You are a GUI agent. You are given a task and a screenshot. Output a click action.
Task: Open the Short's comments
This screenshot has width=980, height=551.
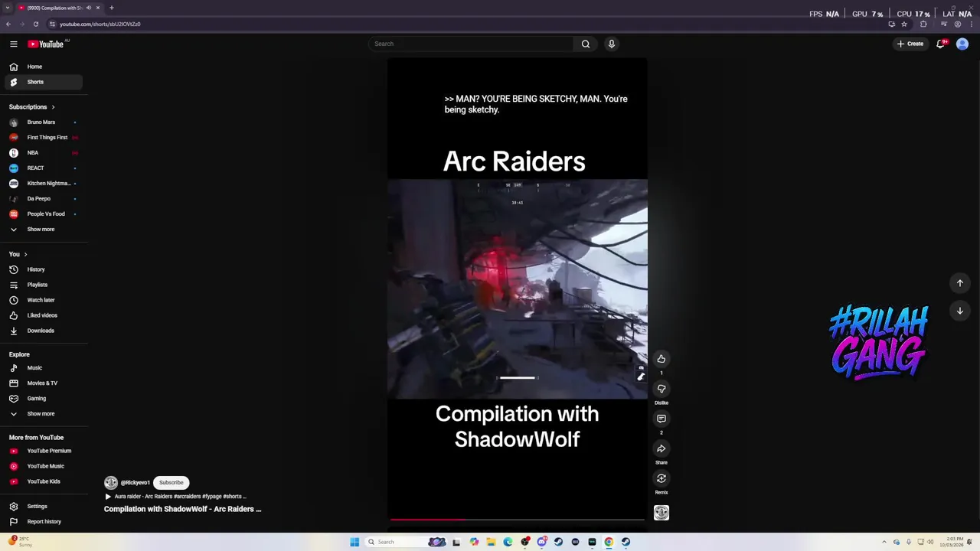point(661,419)
